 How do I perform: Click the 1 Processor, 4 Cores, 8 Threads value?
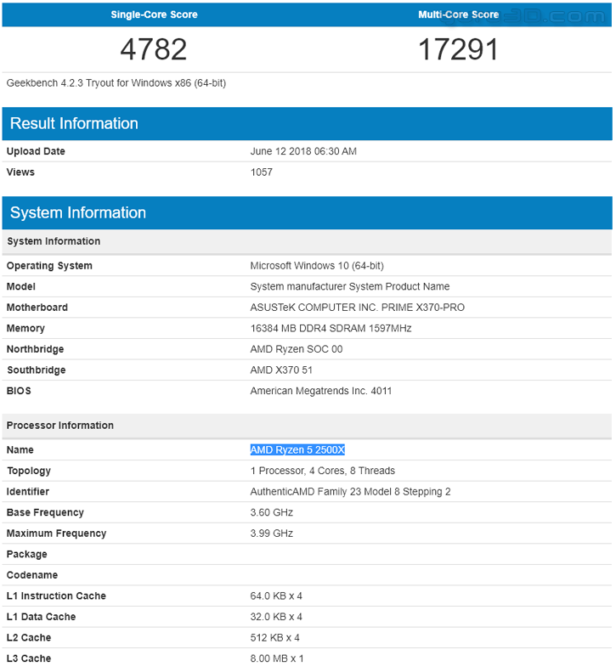pos(323,471)
